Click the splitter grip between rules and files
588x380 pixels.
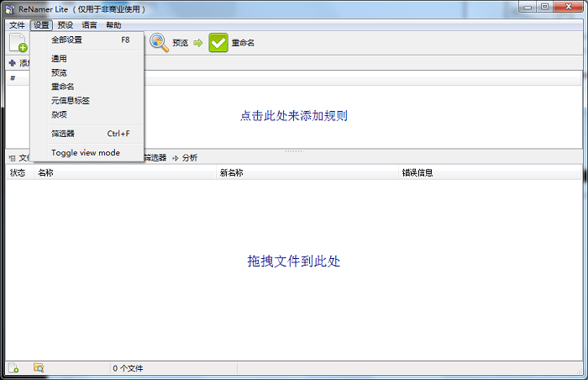pos(294,151)
